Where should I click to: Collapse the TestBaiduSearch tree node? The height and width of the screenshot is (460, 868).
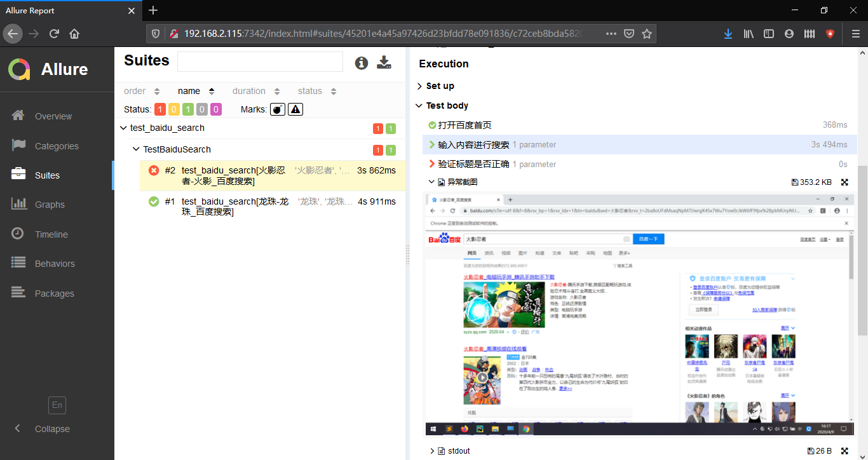(136, 149)
